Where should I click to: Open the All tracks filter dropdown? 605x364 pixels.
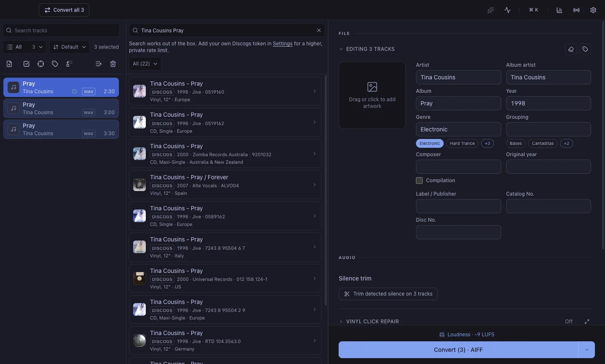[25, 47]
